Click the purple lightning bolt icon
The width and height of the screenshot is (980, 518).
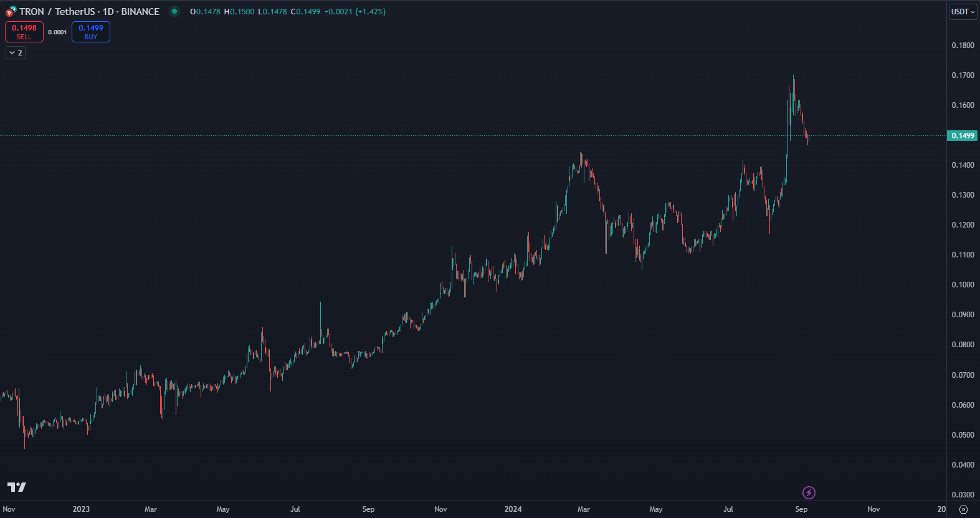(809, 493)
